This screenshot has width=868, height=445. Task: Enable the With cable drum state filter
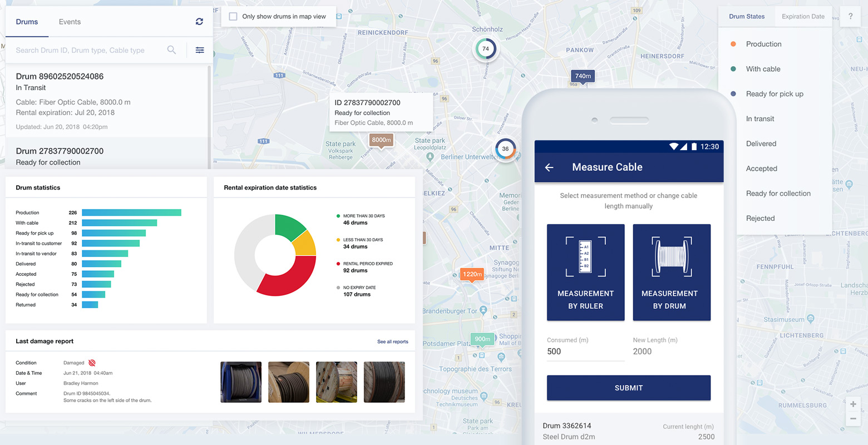pos(763,68)
